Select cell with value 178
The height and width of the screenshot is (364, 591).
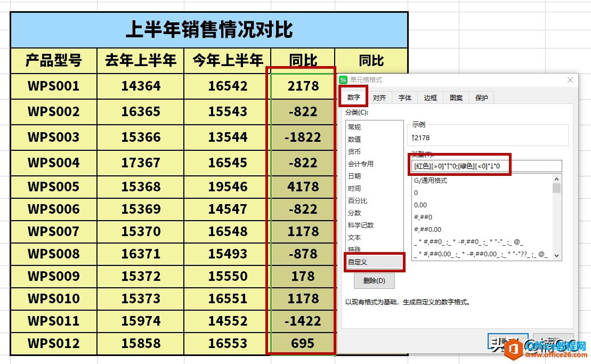303,277
